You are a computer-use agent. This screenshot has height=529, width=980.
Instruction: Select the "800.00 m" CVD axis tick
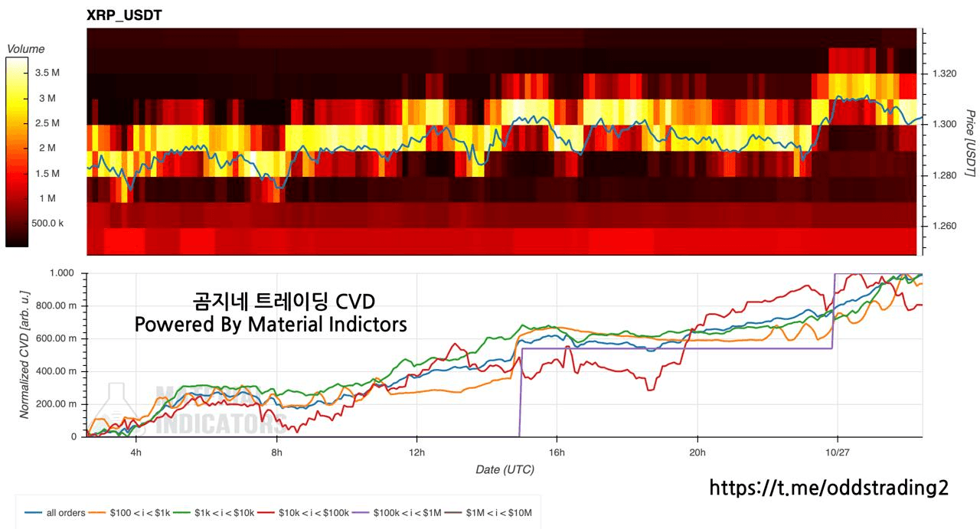click(x=57, y=306)
